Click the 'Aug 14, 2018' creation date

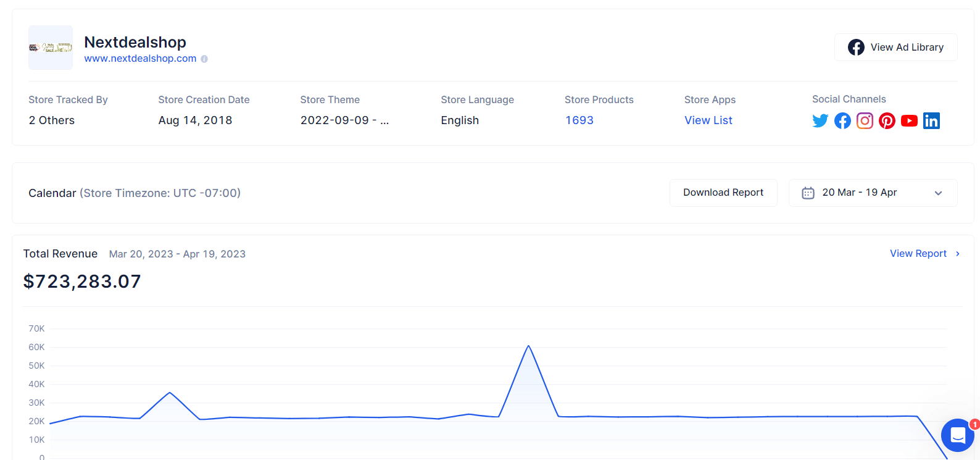point(195,120)
